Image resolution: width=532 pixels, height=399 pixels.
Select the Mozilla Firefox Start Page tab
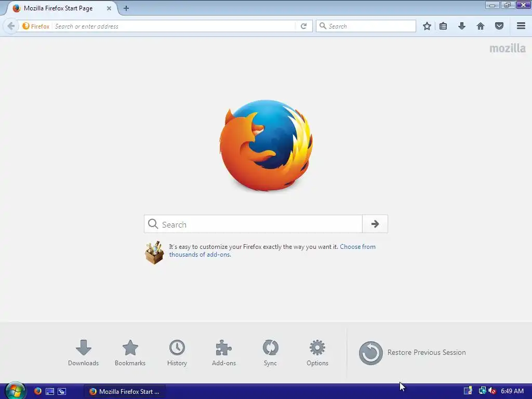pos(61,8)
